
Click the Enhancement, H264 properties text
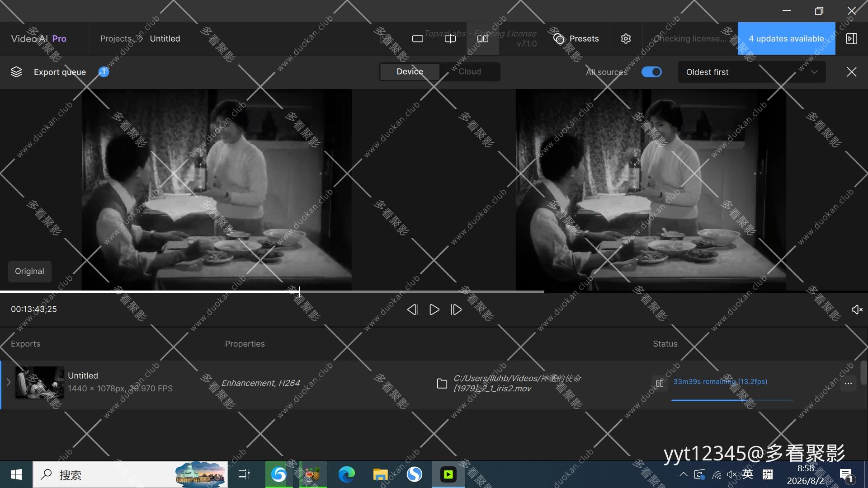pos(261,383)
